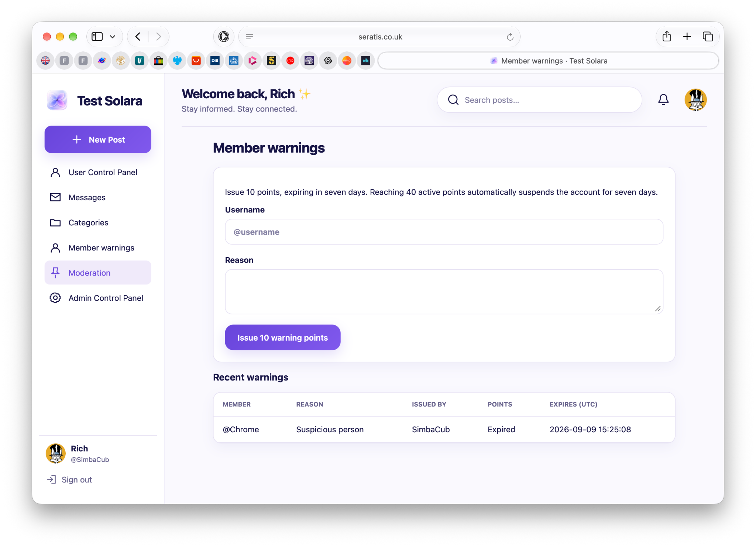Viewport: 756px width, 546px height.
Task: Open the planet icon pinned tab
Action: [102, 61]
